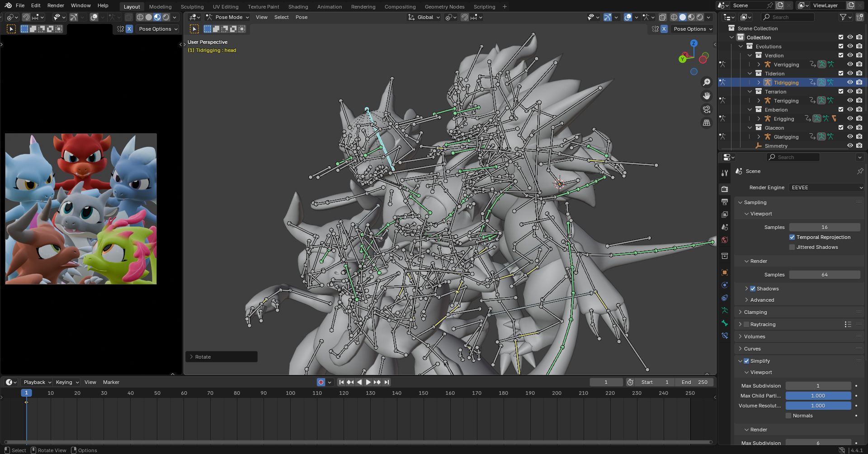
Task: Click the pin icon in the Scene properties header
Action: click(860, 171)
